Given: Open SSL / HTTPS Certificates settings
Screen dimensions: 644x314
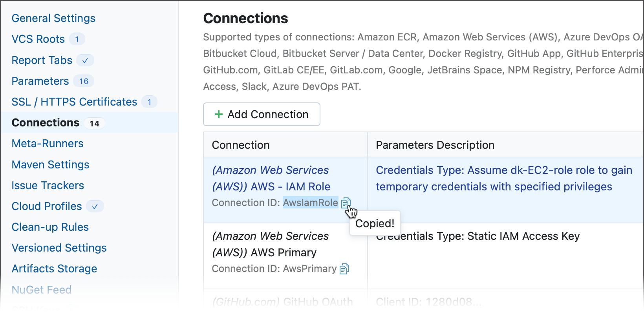Looking at the screenshot, I should pos(74,102).
